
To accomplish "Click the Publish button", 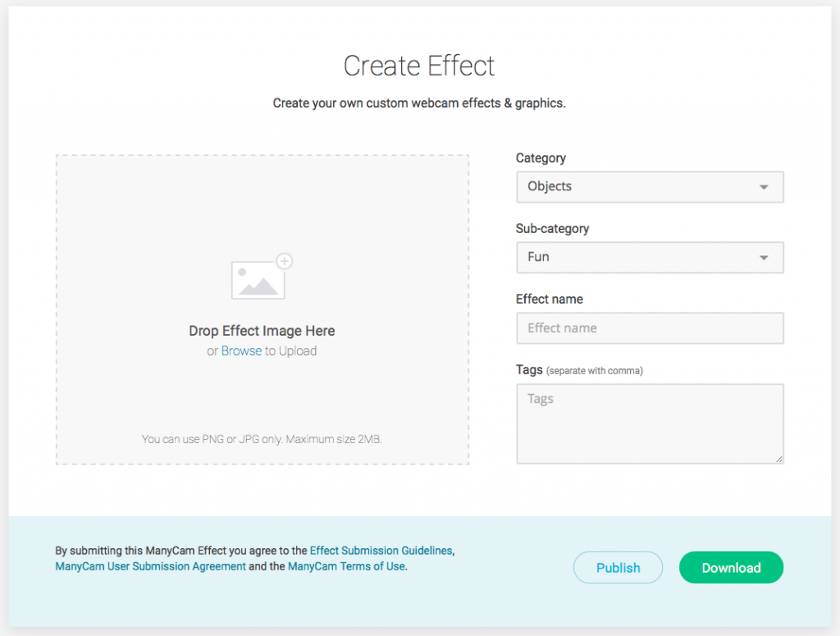I will (618, 567).
